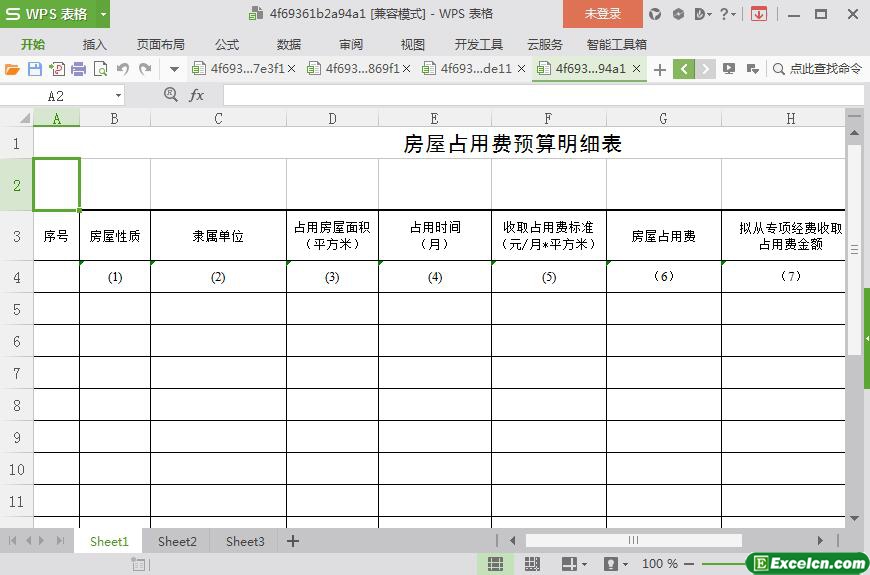This screenshot has width=870, height=575.
Task: Switch to Sheet2 tab
Action: 177,541
